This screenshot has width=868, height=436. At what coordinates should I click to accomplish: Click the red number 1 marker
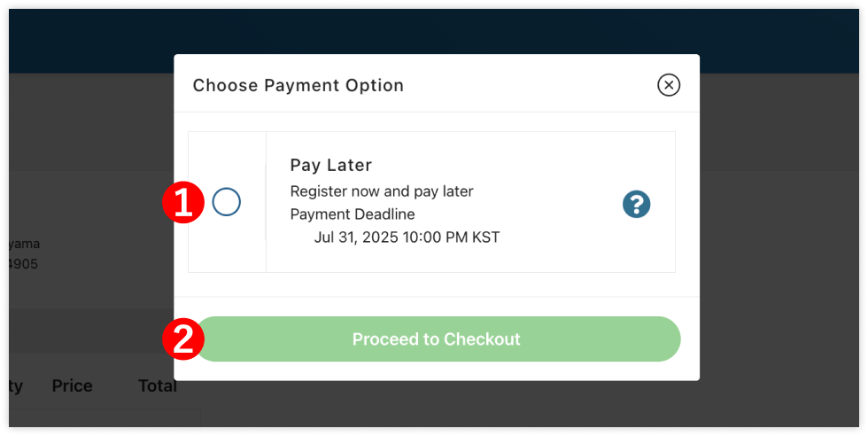(x=183, y=202)
